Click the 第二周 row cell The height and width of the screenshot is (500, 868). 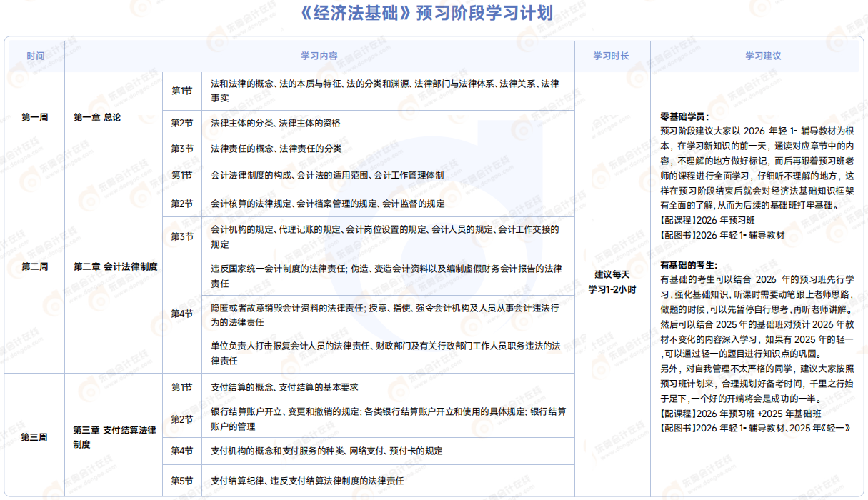[35, 266]
